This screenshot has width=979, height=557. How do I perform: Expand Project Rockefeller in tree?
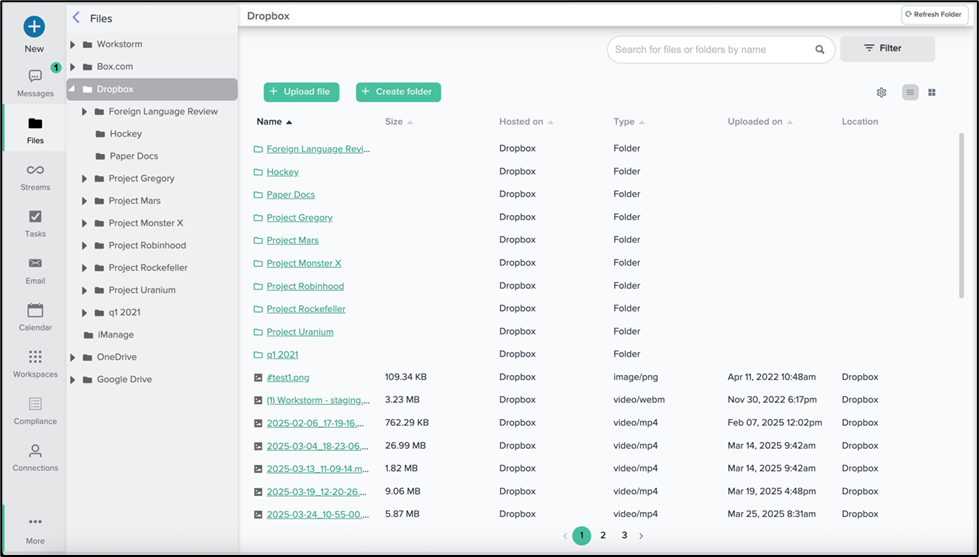coord(84,268)
